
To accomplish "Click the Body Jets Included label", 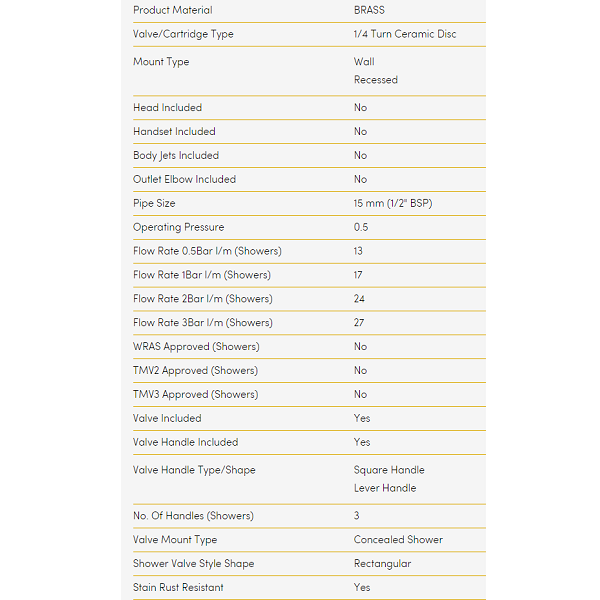I will point(176,156).
